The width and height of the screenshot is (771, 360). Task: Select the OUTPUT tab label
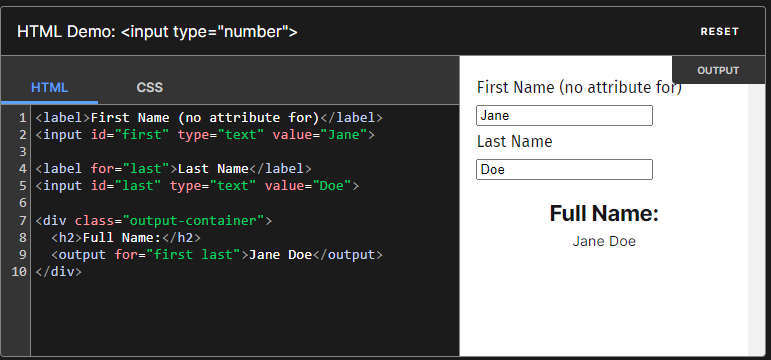point(718,70)
